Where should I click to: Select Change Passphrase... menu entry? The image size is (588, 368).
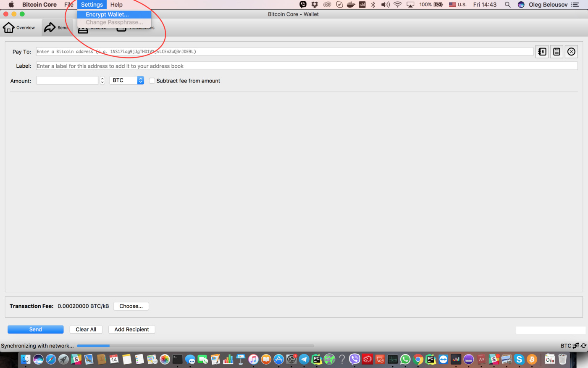click(114, 22)
